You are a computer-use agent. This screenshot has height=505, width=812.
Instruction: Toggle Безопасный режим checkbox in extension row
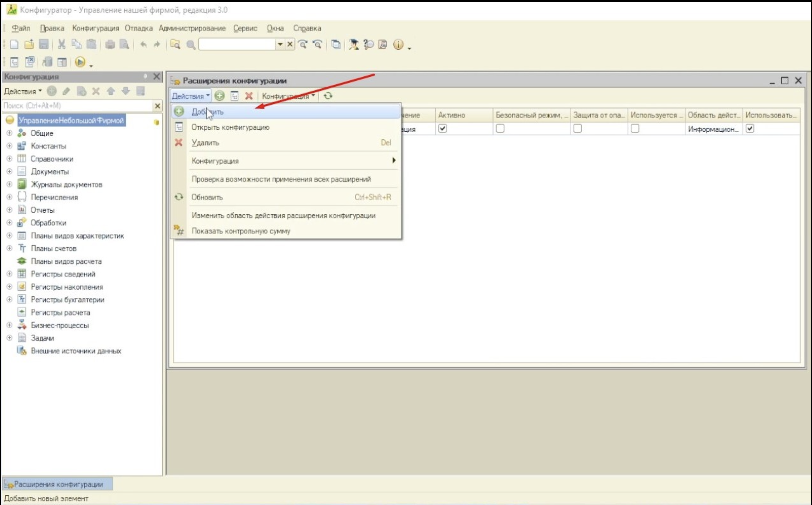500,128
